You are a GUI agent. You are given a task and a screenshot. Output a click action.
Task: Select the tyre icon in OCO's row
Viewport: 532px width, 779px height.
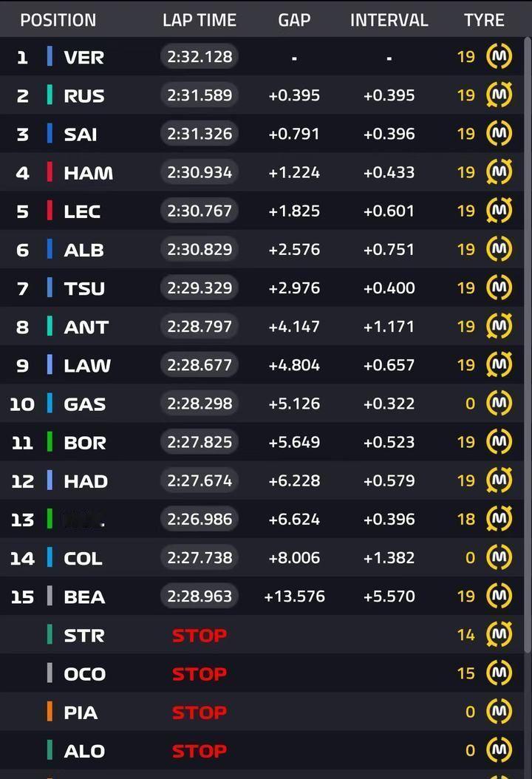499,673
